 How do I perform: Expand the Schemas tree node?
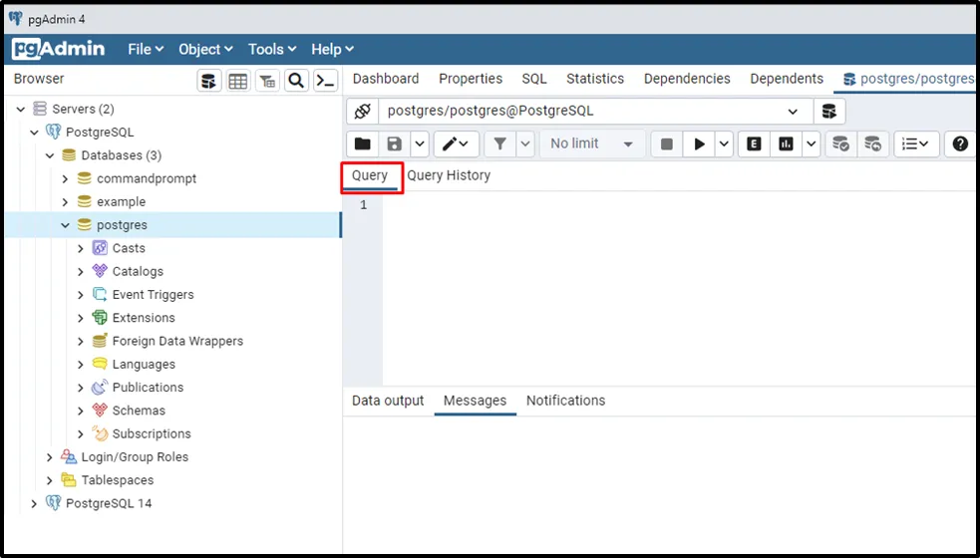point(81,411)
